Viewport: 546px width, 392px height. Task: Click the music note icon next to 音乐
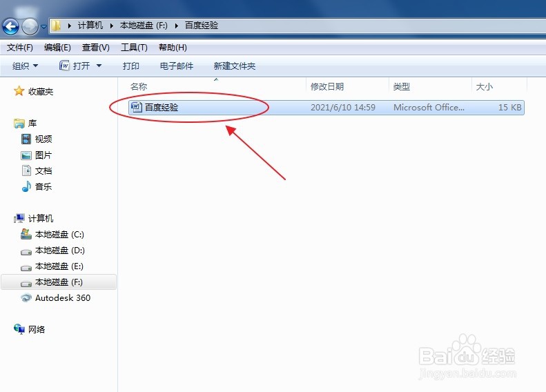[26, 186]
